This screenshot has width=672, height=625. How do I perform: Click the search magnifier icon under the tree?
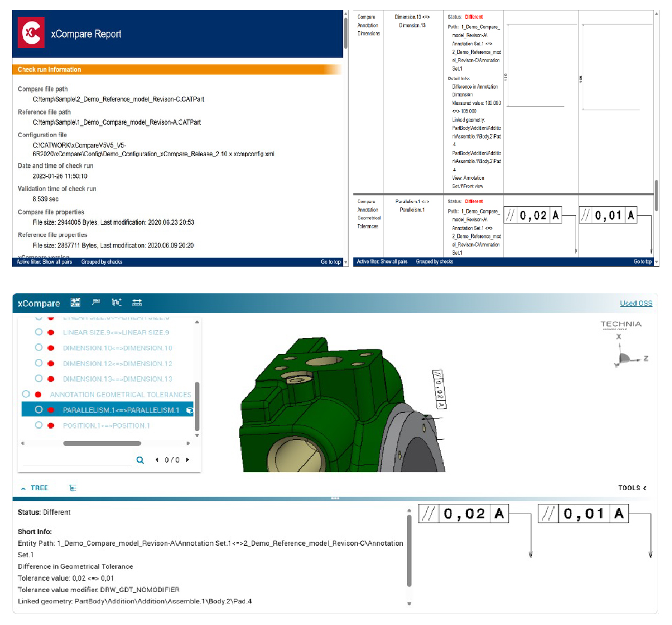coord(140,460)
